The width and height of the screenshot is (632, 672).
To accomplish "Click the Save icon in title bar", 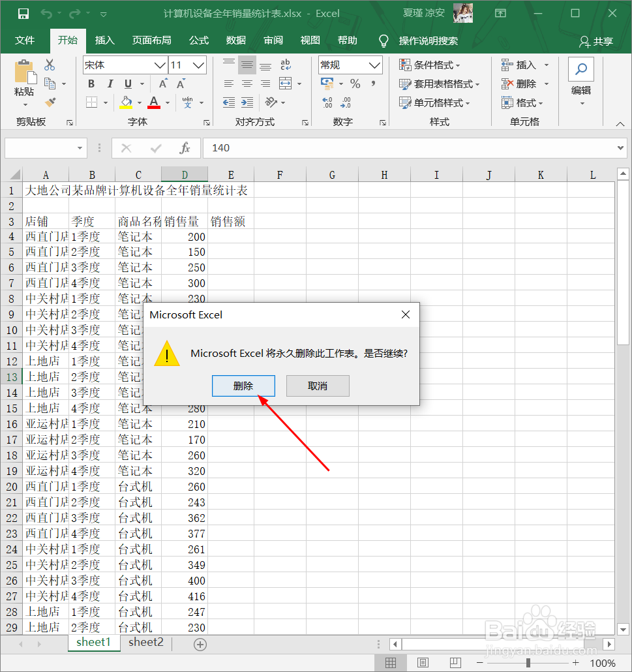I will coord(23,14).
